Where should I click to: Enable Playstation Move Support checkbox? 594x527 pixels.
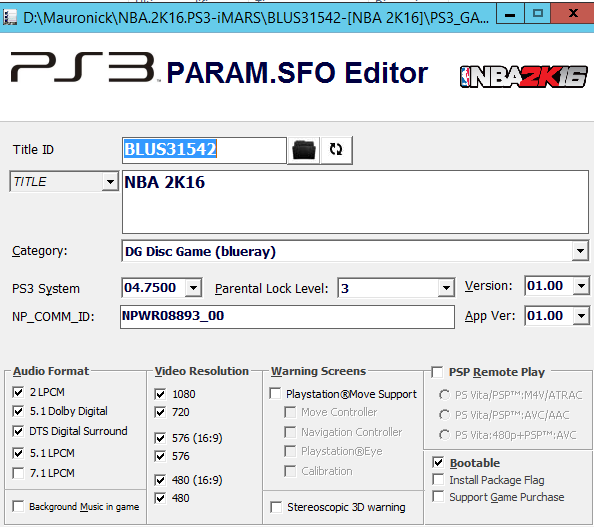(x=275, y=393)
